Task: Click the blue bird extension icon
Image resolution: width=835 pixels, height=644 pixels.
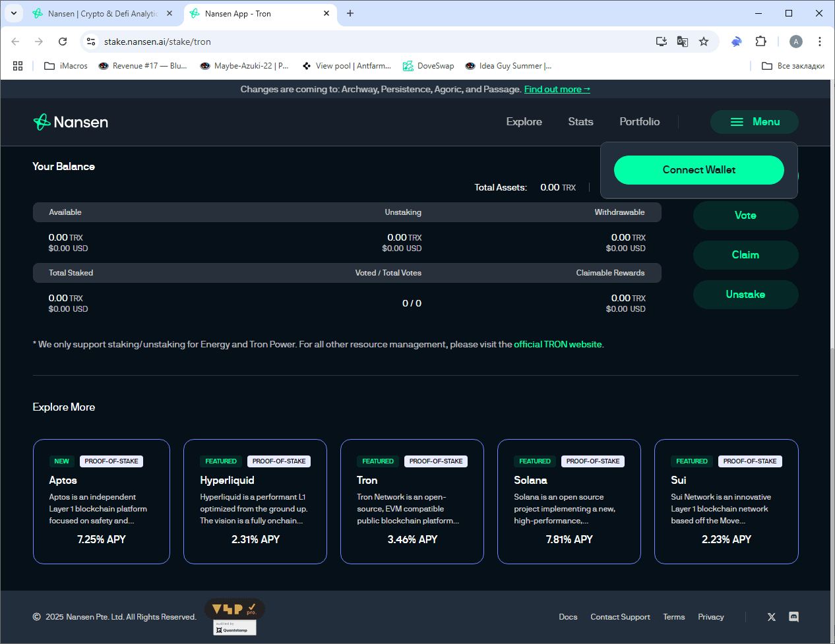Action: pyautogui.click(x=737, y=42)
